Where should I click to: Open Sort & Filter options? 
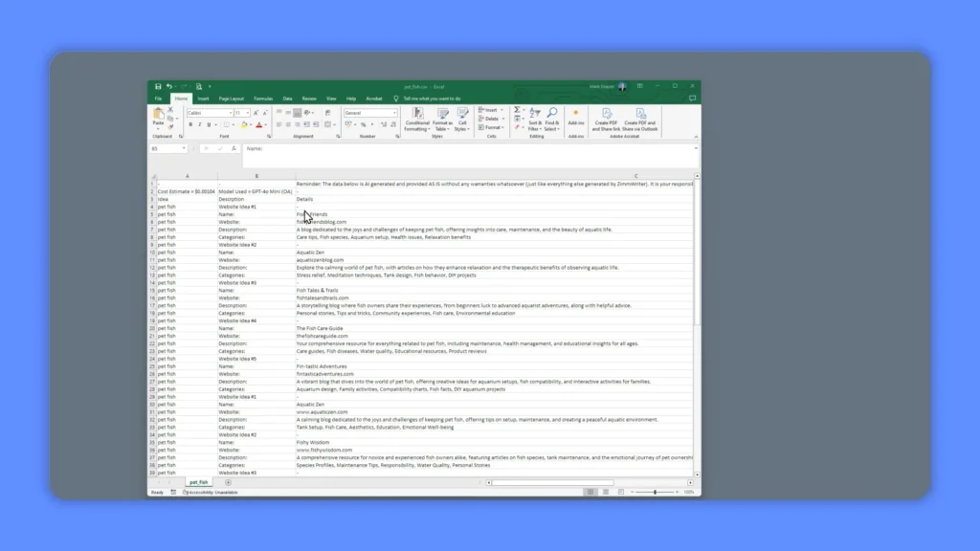tap(534, 115)
